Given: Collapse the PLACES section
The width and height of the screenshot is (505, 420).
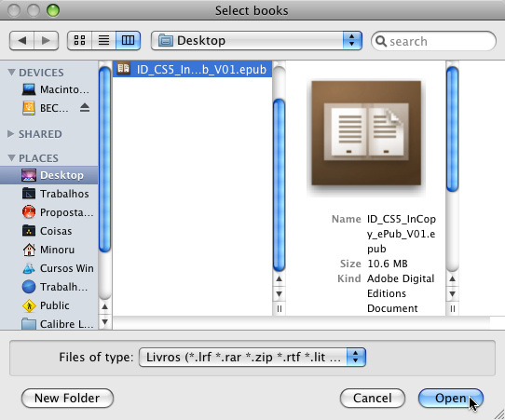Looking at the screenshot, I should pos(11,158).
